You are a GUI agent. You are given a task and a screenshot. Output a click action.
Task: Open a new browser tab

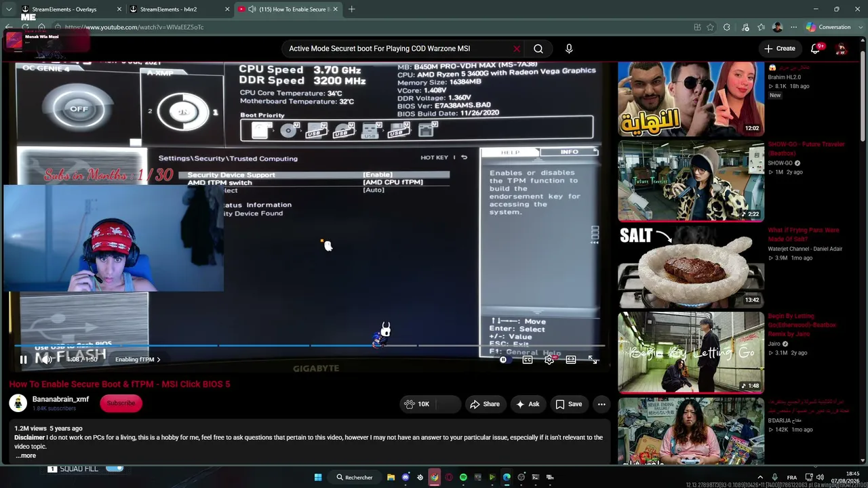tap(351, 9)
